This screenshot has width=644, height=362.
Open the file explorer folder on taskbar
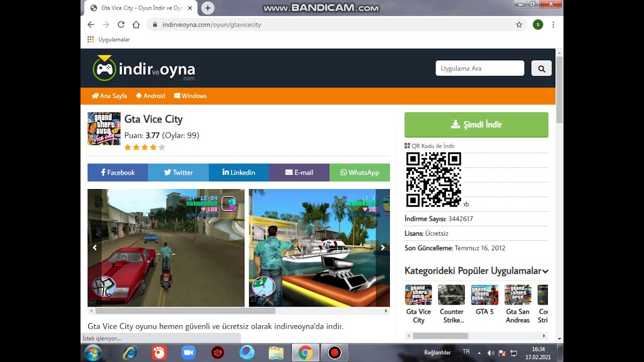tap(276, 353)
